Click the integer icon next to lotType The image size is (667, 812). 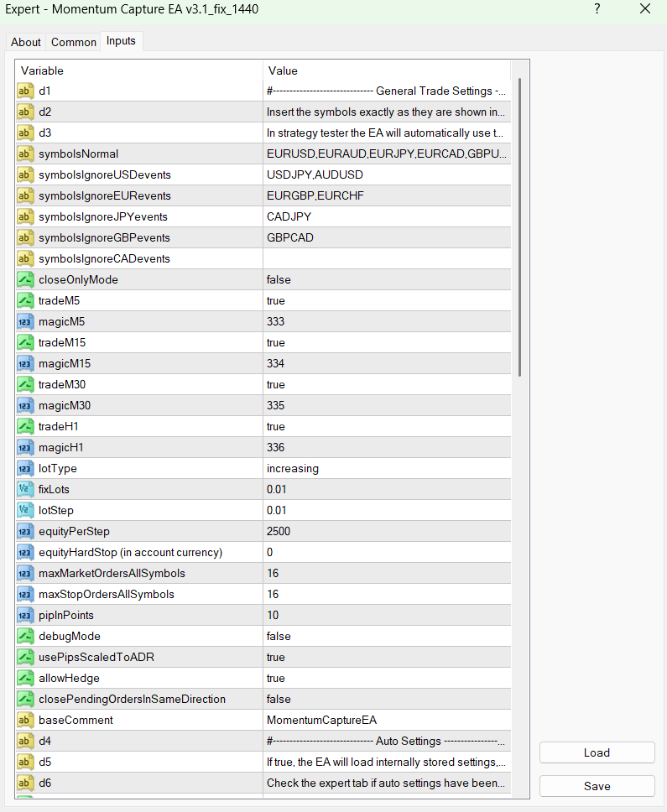tap(26, 468)
